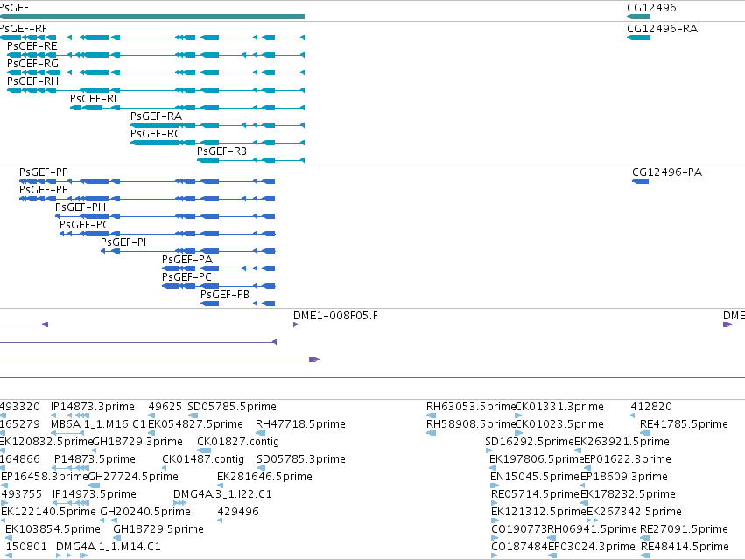This screenshot has width=745, height=560.
Task: Click the CK01487.contig label
Action: point(203,459)
